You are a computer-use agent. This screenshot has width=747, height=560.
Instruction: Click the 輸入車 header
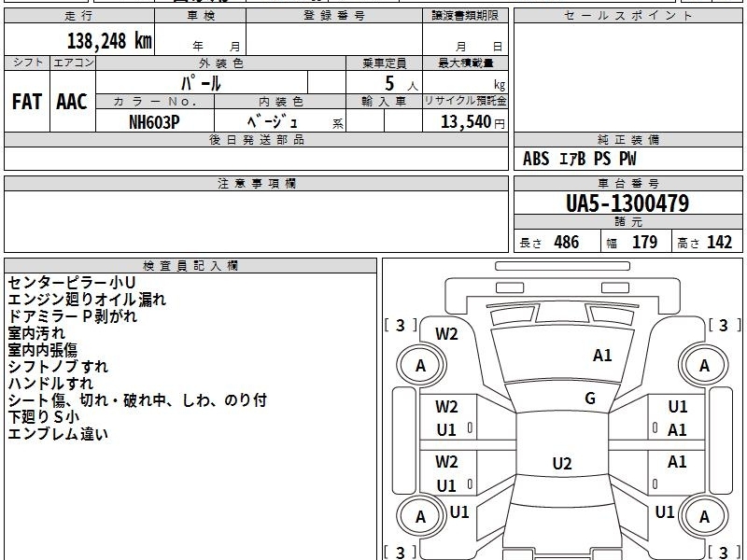[384, 102]
